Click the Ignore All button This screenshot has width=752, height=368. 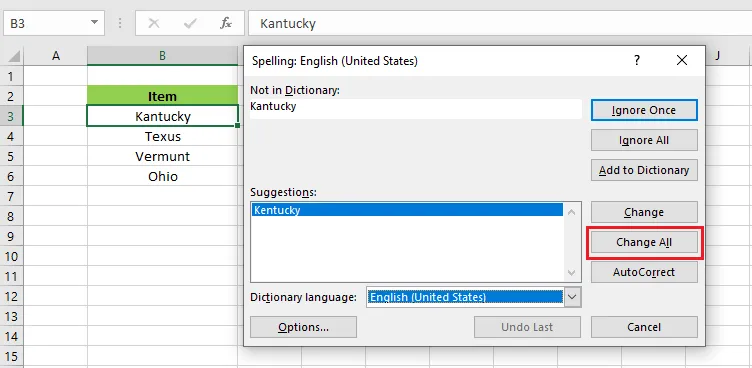[644, 140]
